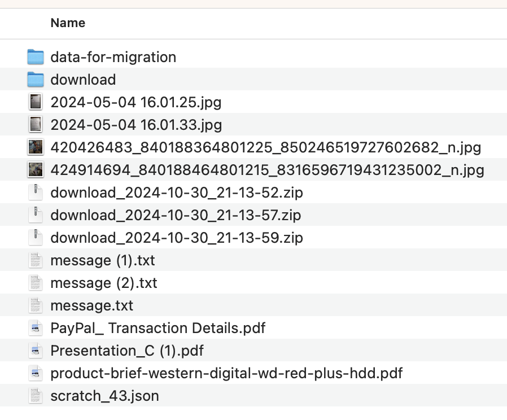Click the download_2024-10-30_21-13-59.zip file name
The width and height of the screenshot is (507, 420).
176,238
